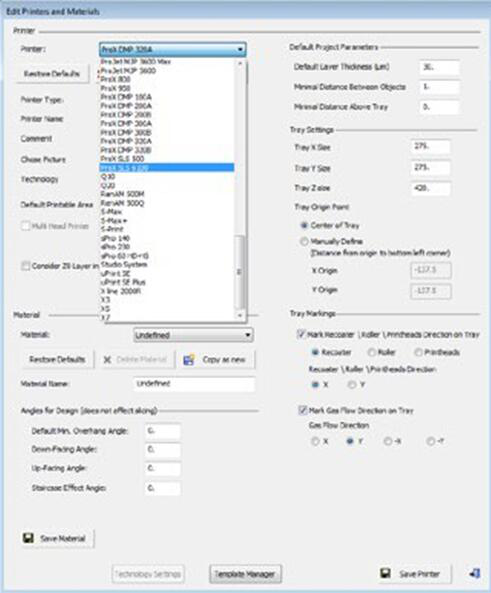Click Restore Defaults in Printer section

coord(52,73)
